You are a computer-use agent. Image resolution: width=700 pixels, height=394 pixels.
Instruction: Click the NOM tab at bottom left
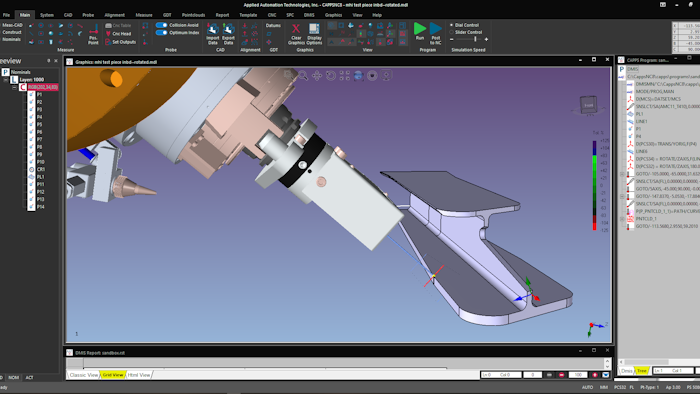coord(14,377)
